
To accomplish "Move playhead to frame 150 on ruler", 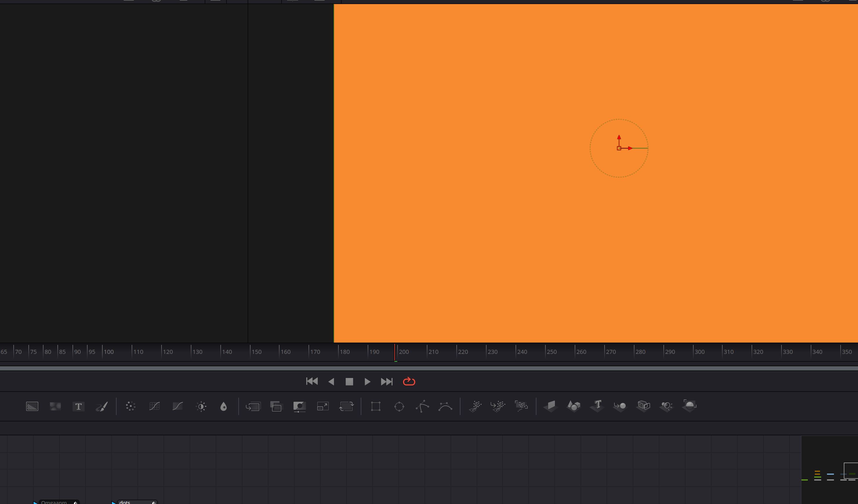I will [x=256, y=352].
